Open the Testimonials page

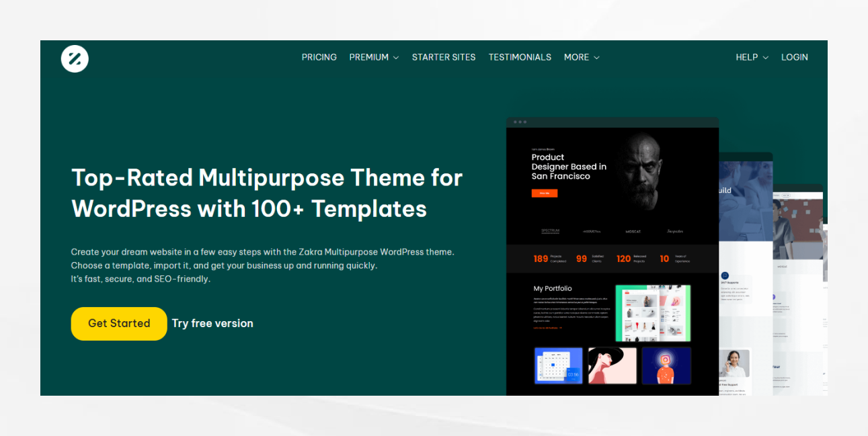[x=520, y=57]
